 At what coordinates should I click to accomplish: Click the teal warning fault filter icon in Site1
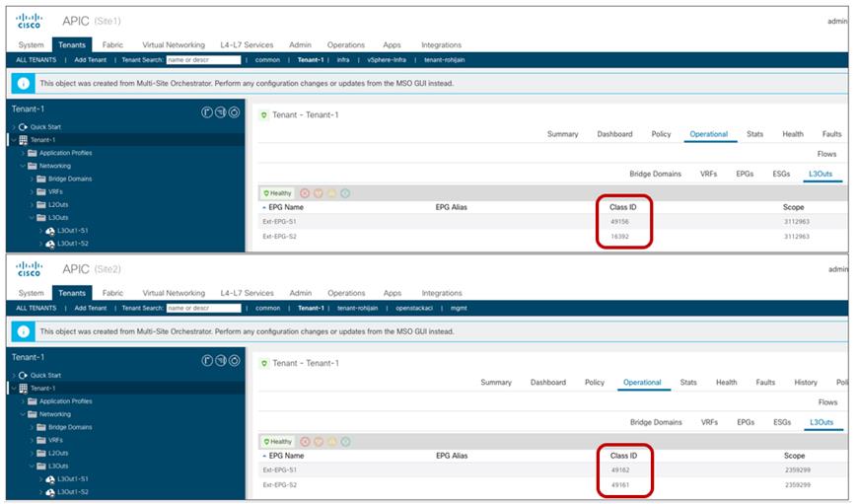345,193
